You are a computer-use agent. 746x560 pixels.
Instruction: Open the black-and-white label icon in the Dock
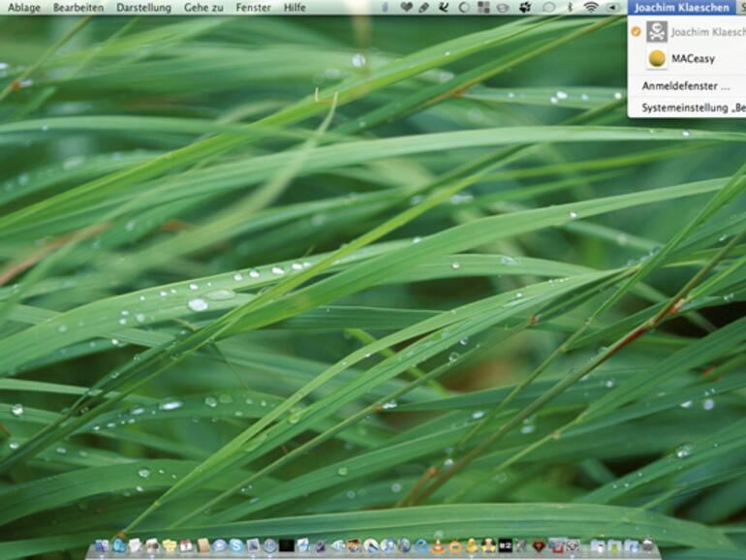tap(506, 545)
